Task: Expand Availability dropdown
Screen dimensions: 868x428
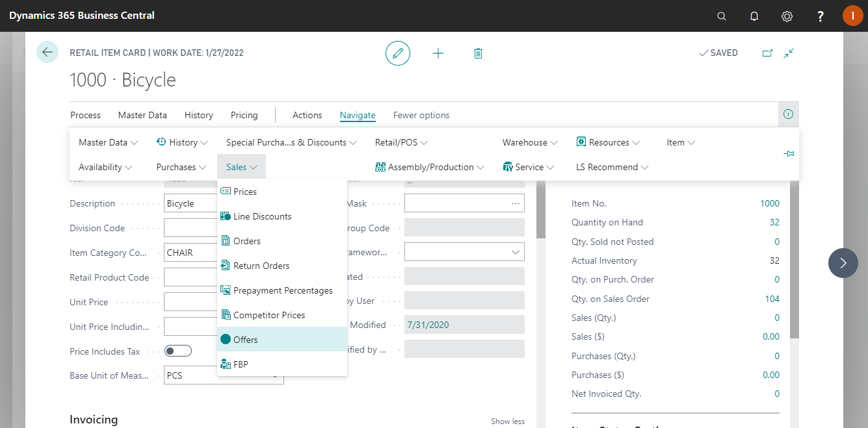Action: coord(105,167)
